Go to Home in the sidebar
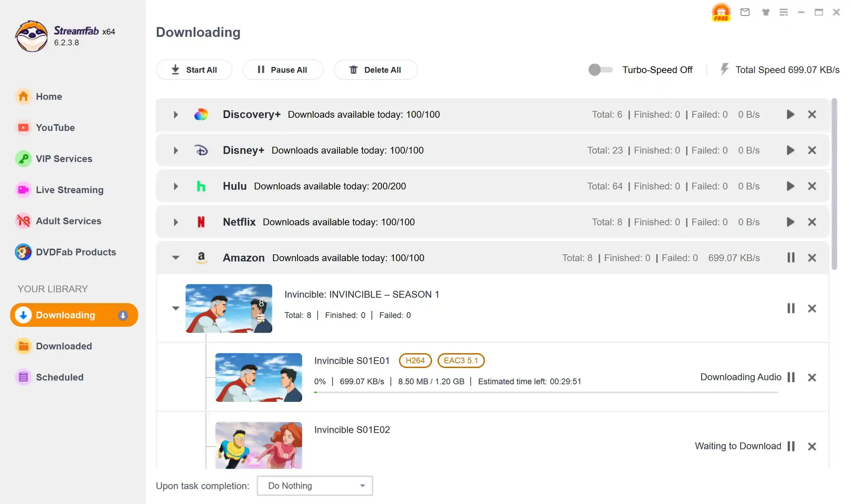The image size is (850, 504). pos(39,96)
